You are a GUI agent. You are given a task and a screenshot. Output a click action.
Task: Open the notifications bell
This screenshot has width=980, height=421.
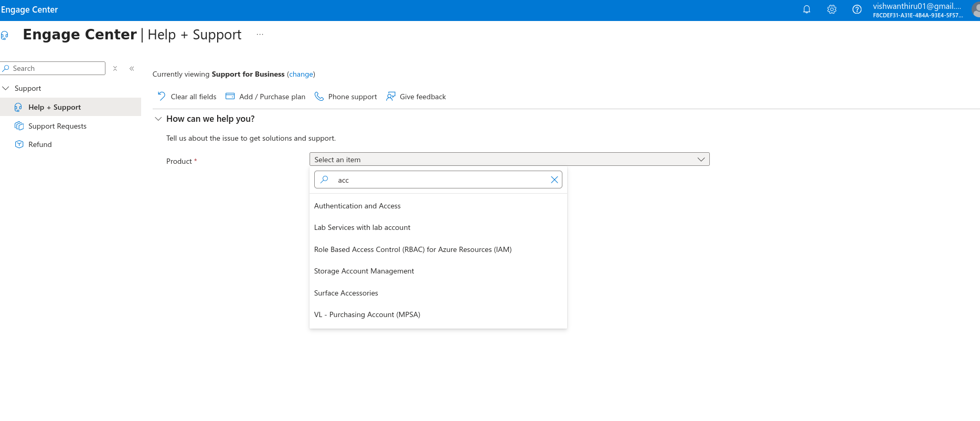coord(807,9)
